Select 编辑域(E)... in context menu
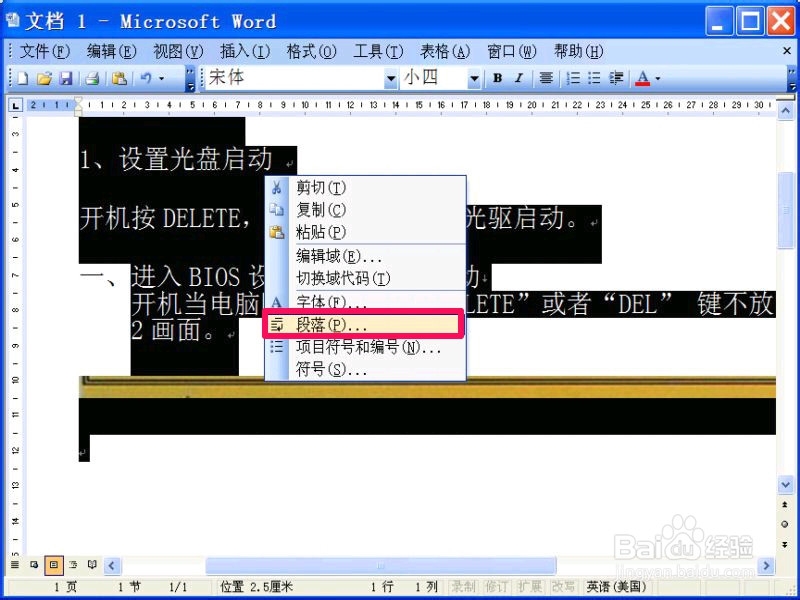800x600 pixels. [365, 256]
